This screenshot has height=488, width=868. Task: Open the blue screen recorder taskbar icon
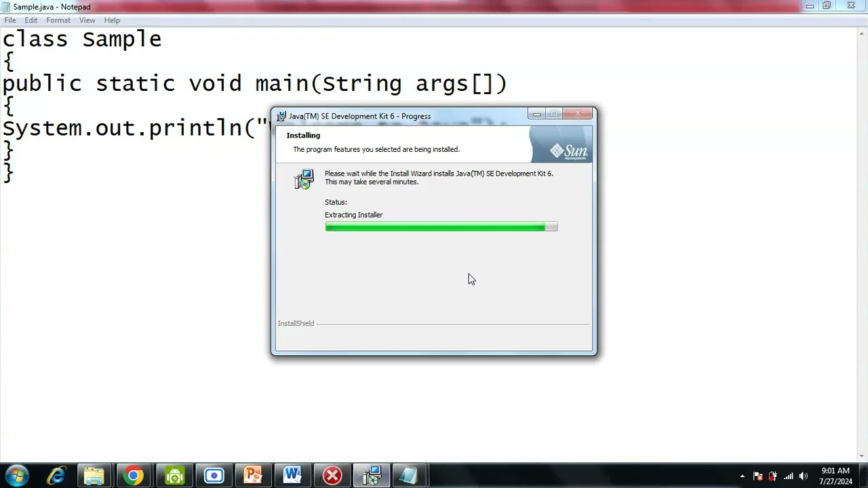214,476
